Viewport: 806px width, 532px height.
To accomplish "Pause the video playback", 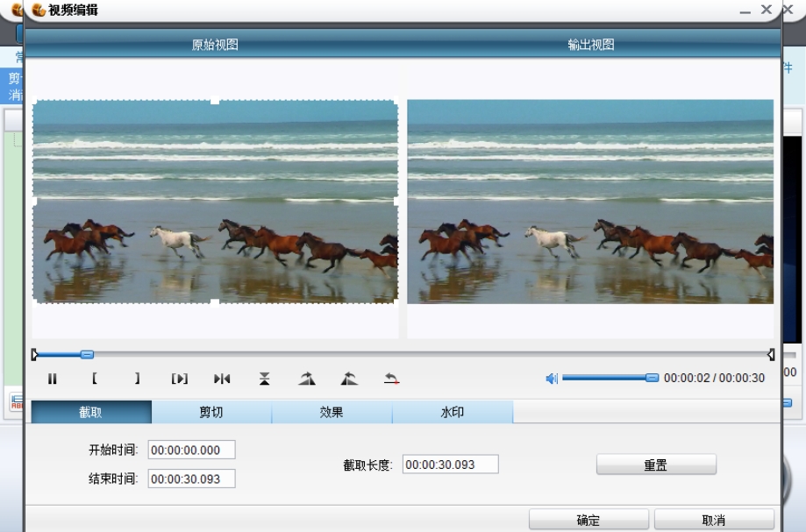I will coord(53,379).
